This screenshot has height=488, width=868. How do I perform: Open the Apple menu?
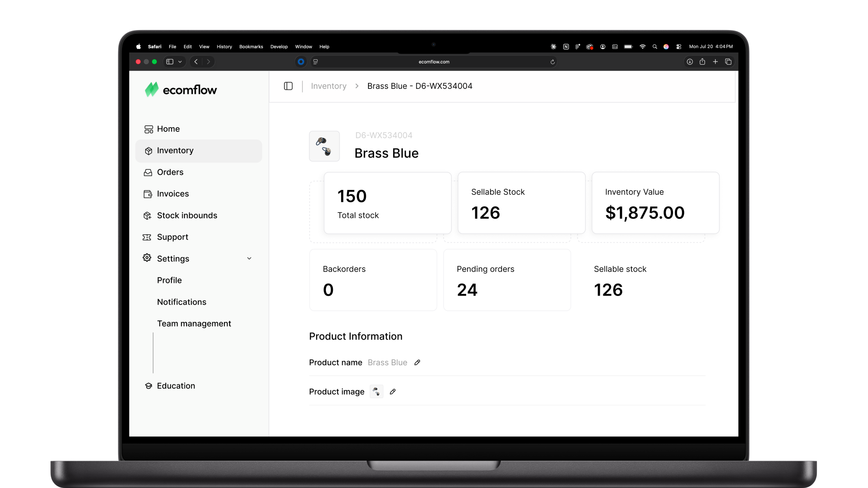(138, 46)
